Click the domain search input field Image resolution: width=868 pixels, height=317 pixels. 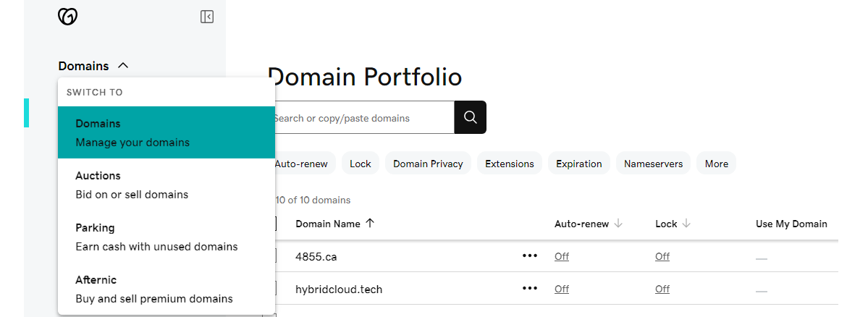point(362,118)
